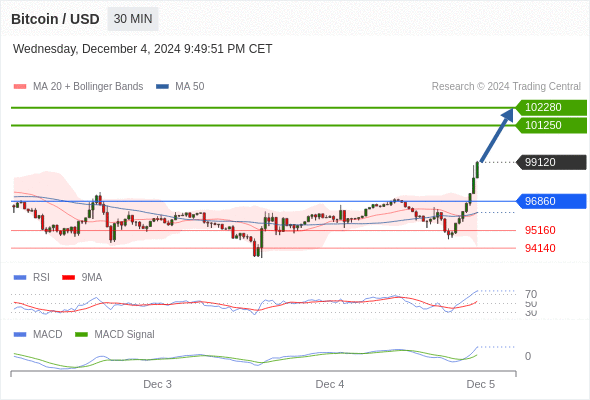Viewport: 590px width, 400px height.
Task: Click the 9MA red legend swatch
Action: [68, 278]
